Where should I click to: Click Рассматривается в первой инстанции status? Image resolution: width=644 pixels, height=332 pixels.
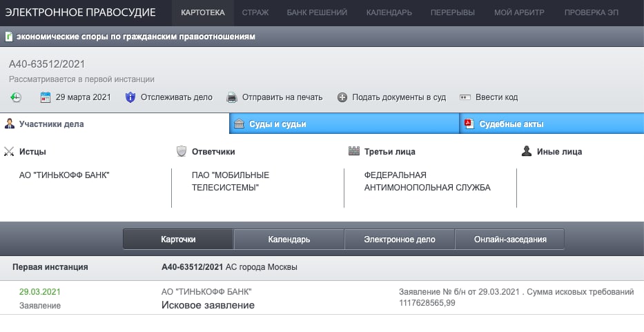tap(81, 79)
